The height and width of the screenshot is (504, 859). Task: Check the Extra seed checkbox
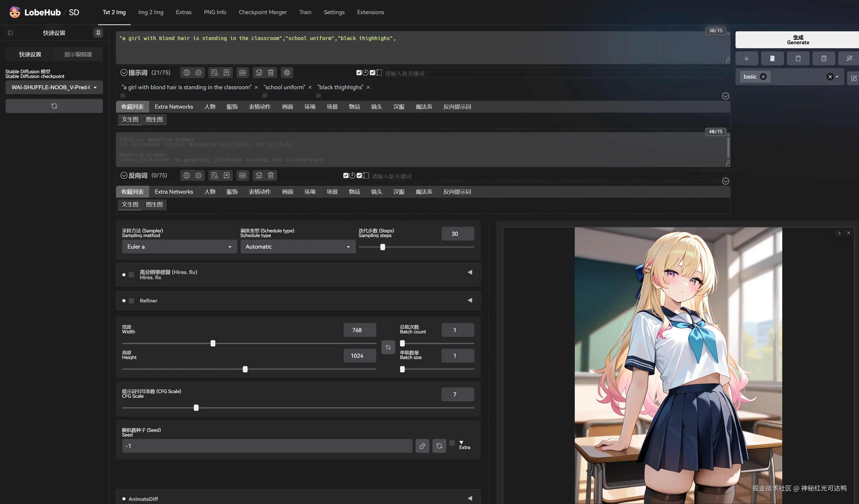[x=452, y=443]
